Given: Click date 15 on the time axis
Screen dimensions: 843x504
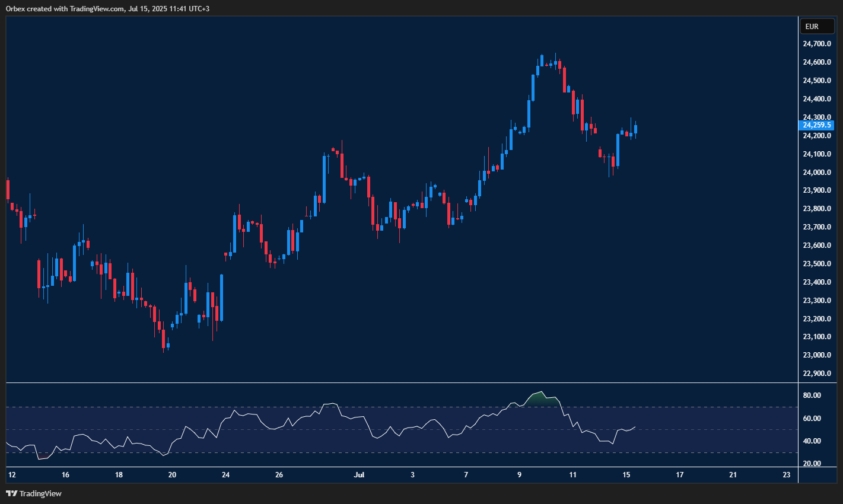Looking at the screenshot, I should click(x=626, y=475).
